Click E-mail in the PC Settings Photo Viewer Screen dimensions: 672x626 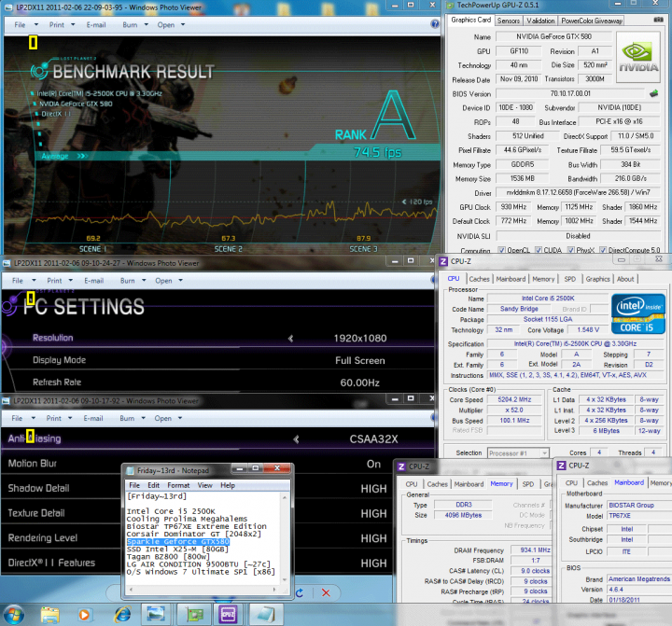tap(94, 281)
